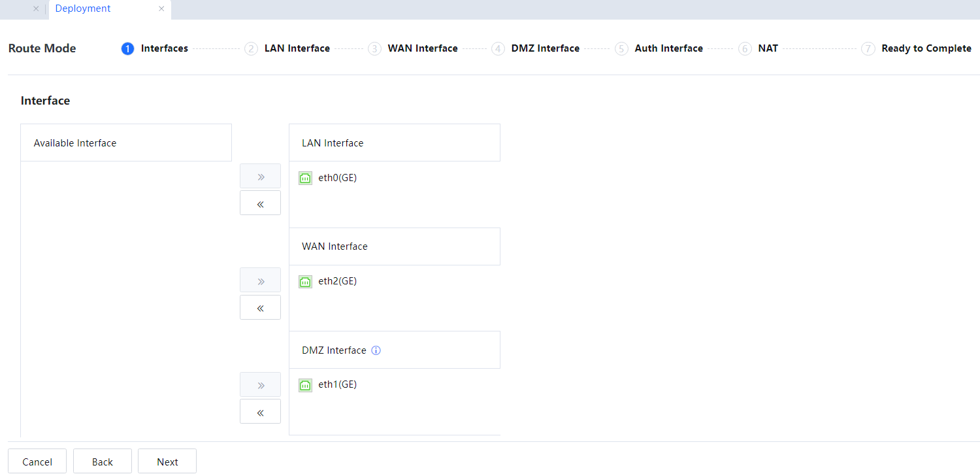Image resolution: width=980 pixels, height=474 pixels.
Task: Open DMZ Interface info tooltip icon
Action: tap(376, 350)
